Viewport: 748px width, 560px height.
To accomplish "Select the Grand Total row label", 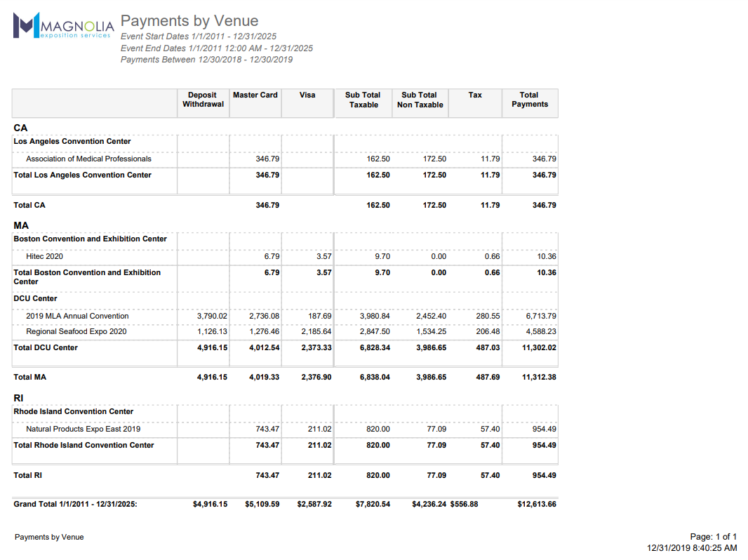I will click(x=75, y=504).
